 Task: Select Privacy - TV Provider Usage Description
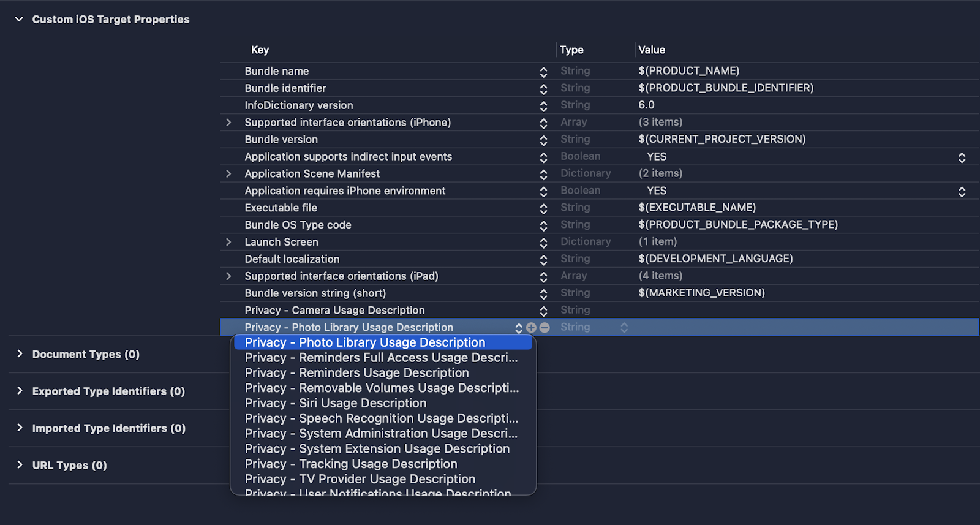click(x=360, y=479)
